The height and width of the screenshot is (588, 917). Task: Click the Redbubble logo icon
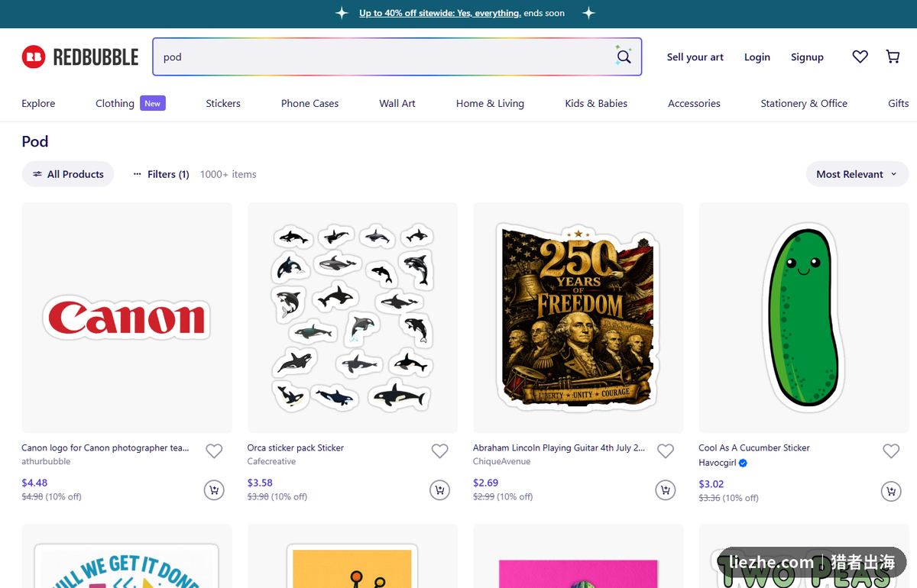click(x=34, y=57)
